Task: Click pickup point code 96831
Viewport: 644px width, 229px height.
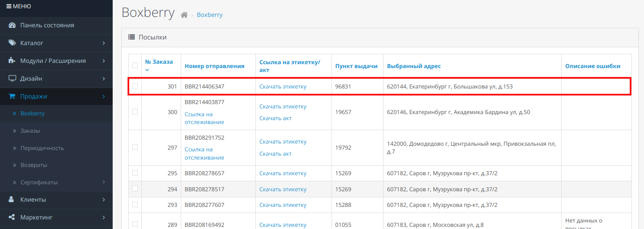Action: (x=343, y=86)
